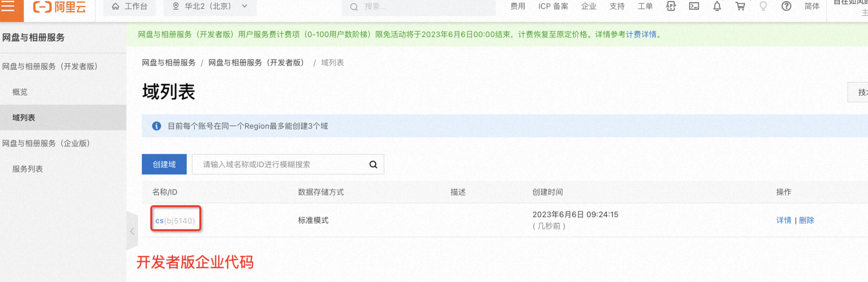868x282 pixels.
Task: Click the 创建时间 column header
Action: point(548,192)
